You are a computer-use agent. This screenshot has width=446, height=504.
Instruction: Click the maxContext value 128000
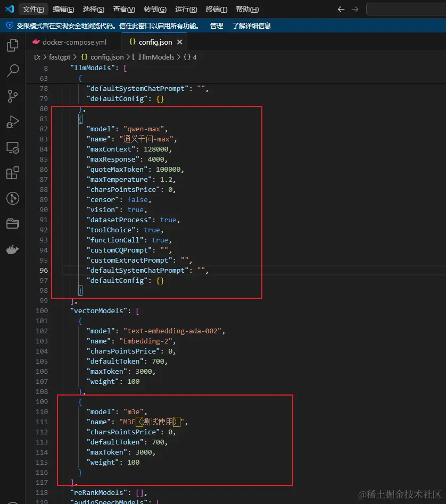tap(156, 149)
